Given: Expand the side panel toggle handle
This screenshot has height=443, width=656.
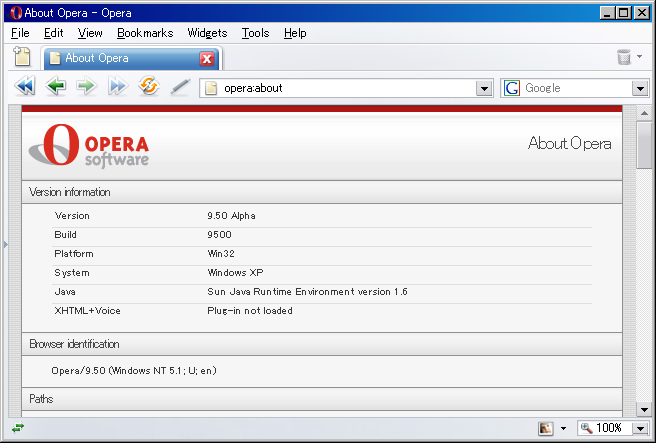Looking at the screenshot, I should click(x=5, y=244).
